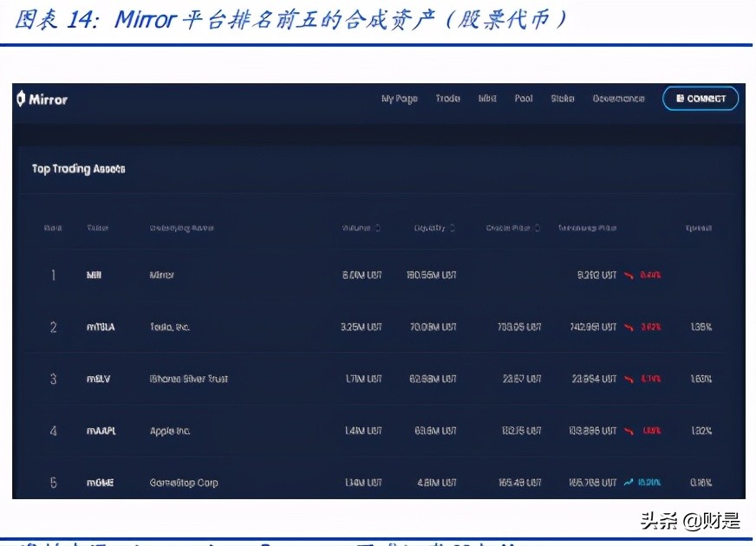Image resolution: width=756 pixels, height=546 pixels.
Task: Click the Terraswap Price percentage for mGME
Action: tap(648, 483)
